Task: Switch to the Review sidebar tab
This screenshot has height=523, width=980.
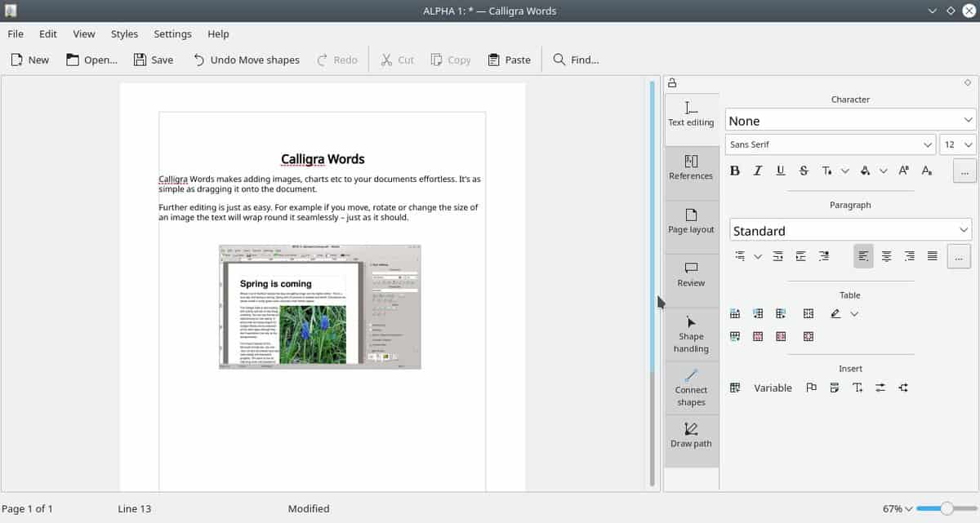Action: [x=691, y=277]
